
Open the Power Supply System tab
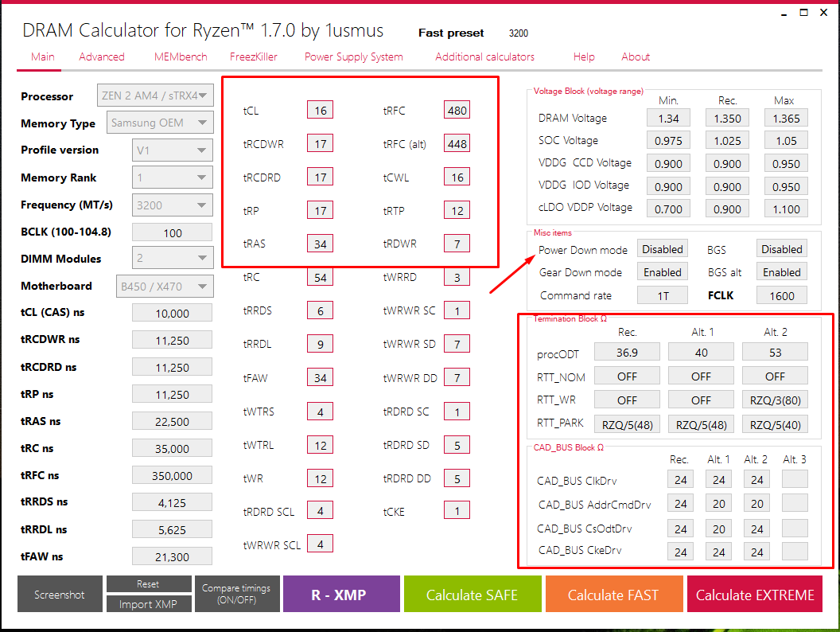pyautogui.click(x=353, y=57)
